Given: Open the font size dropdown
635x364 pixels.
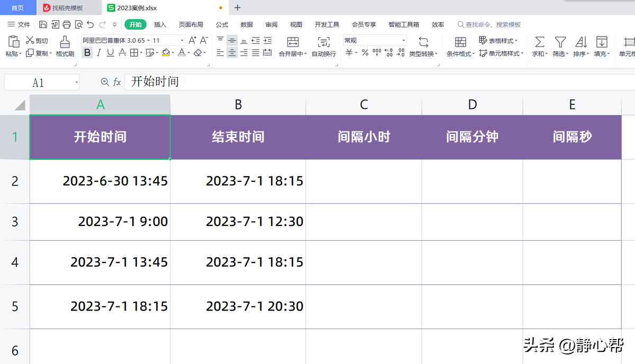Looking at the screenshot, I should coord(183,40).
